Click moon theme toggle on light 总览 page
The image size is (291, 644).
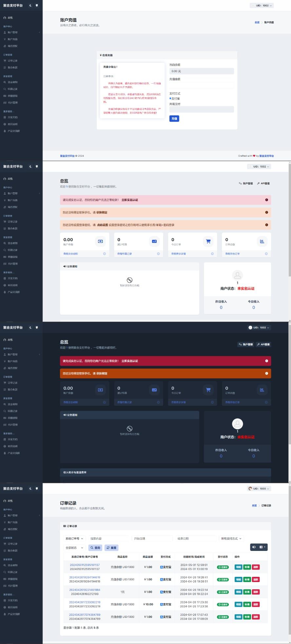pos(30,166)
